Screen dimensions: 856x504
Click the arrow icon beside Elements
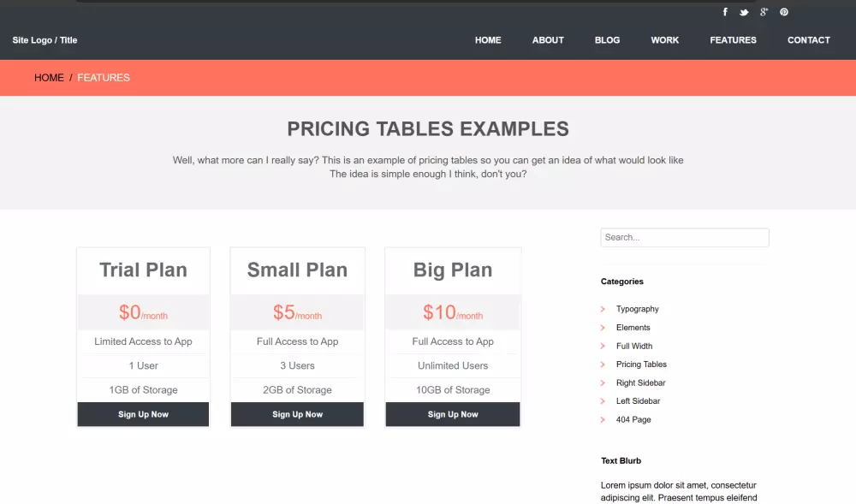tap(603, 328)
